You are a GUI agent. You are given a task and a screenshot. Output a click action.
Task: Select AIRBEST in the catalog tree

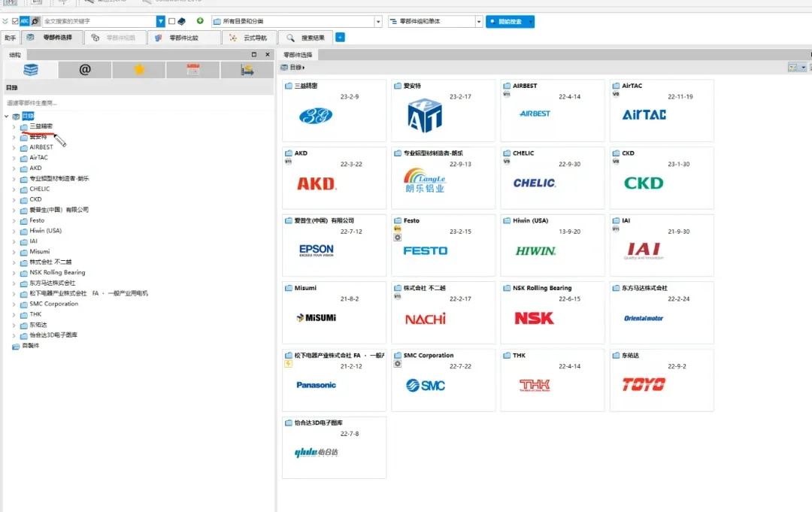pos(41,147)
